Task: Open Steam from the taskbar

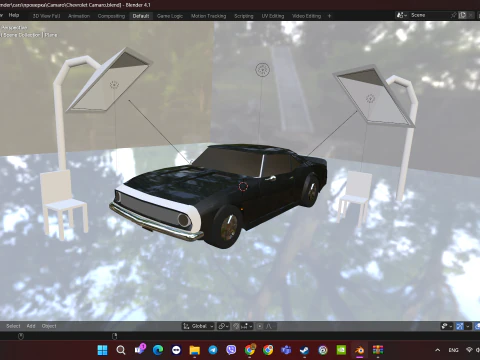Action: pos(304,350)
